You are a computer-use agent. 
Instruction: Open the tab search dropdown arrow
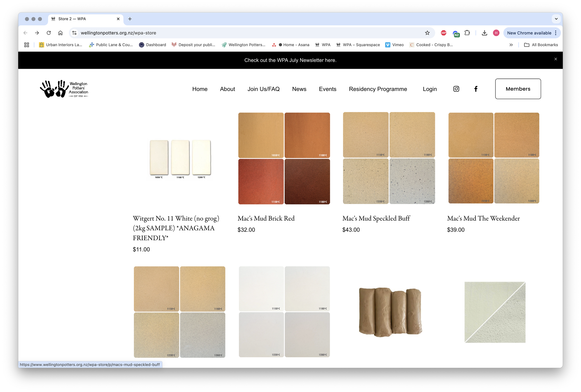pos(556,19)
